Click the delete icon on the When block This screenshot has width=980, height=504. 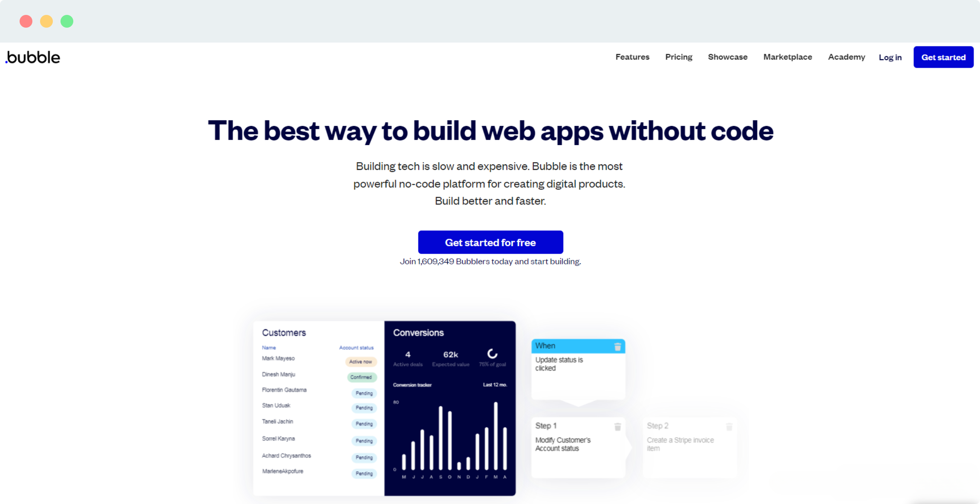(617, 346)
